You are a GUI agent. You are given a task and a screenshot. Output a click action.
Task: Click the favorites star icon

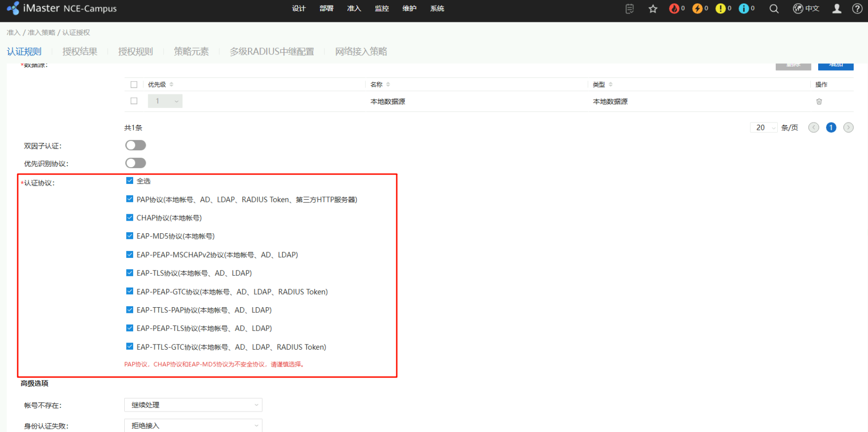pos(653,9)
